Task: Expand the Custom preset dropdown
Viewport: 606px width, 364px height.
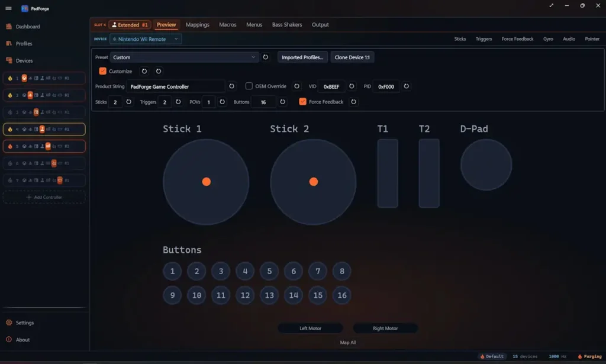Action: 184,57
